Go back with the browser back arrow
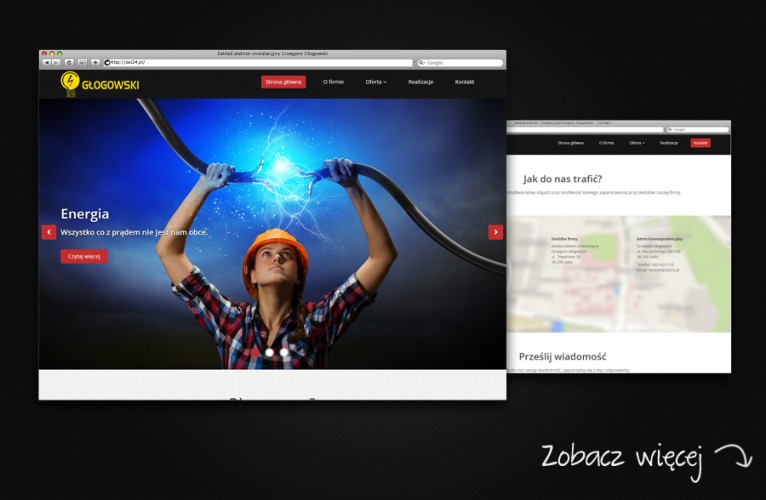This screenshot has height=500, width=766. 47,63
